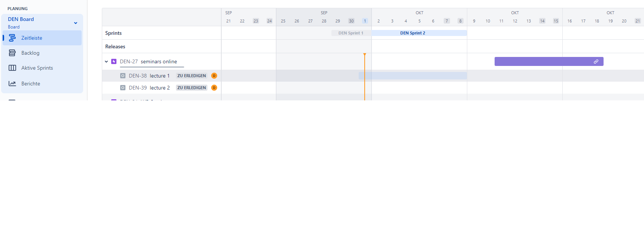The height and width of the screenshot is (242, 644).
Task: Open DEN-38 lecture 1 issue
Action: 149,76
